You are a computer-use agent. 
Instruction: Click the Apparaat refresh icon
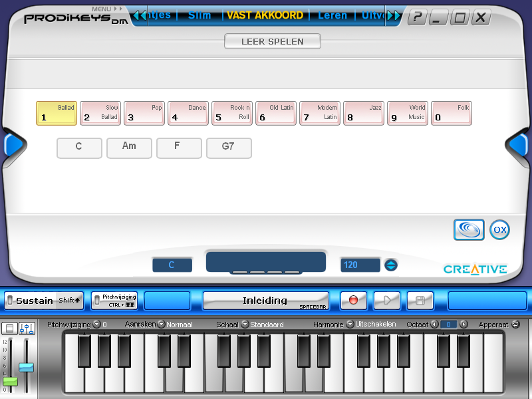516,325
